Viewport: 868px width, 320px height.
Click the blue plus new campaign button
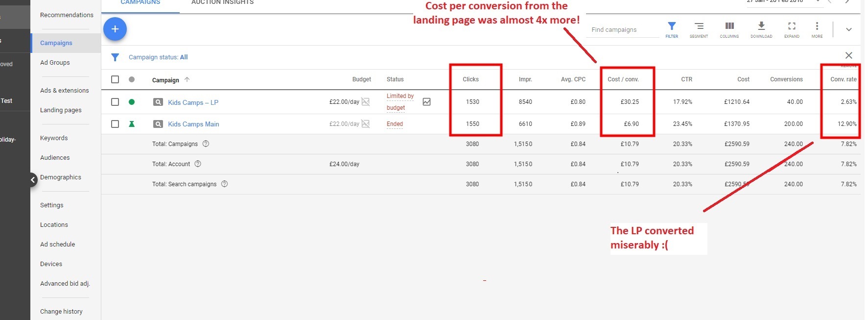coord(115,29)
